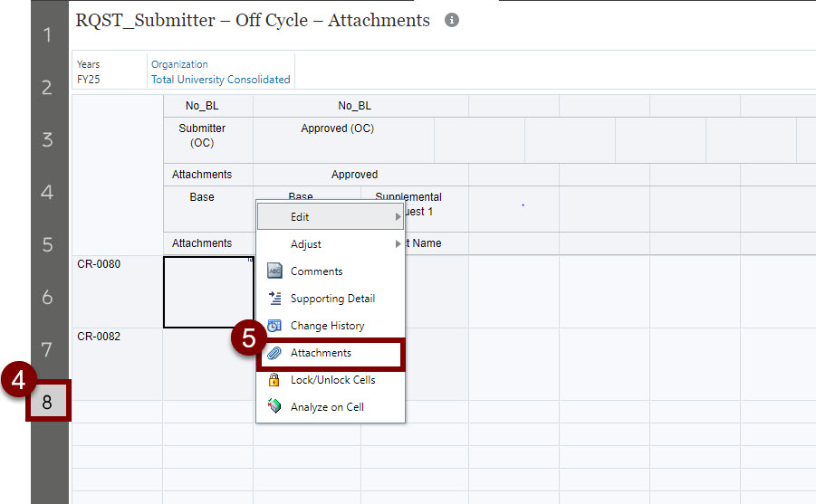This screenshot has height=504, width=816.
Task: Click the Attachments paperclip icon
Action: pos(275,353)
